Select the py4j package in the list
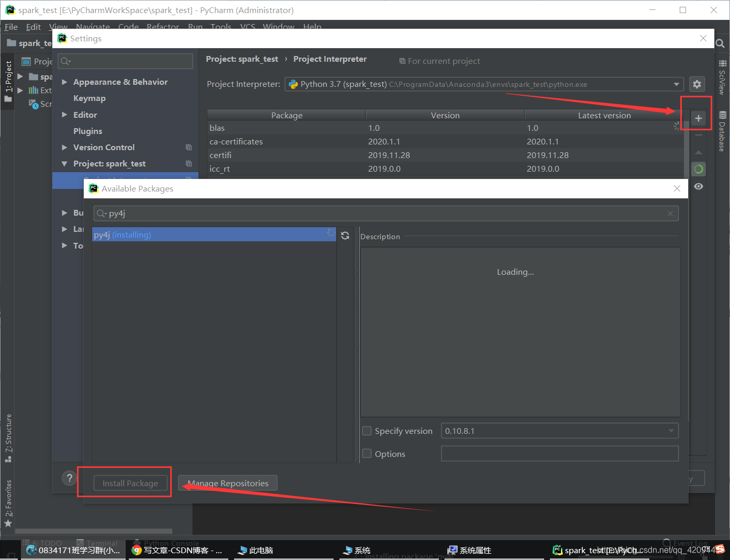The width and height of the screenshot is (730, 560). point(214,234)
